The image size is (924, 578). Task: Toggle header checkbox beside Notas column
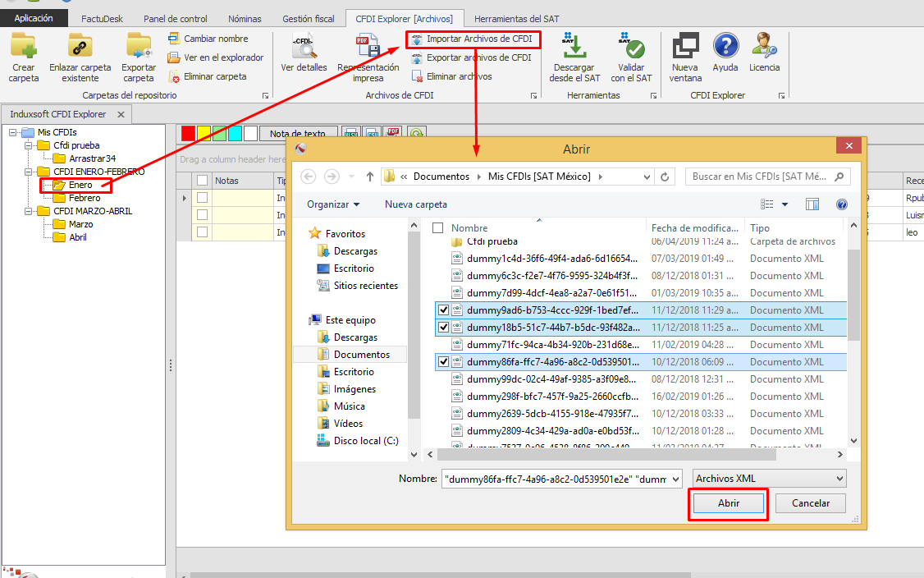pyautogui.click(x=202, y=181)
